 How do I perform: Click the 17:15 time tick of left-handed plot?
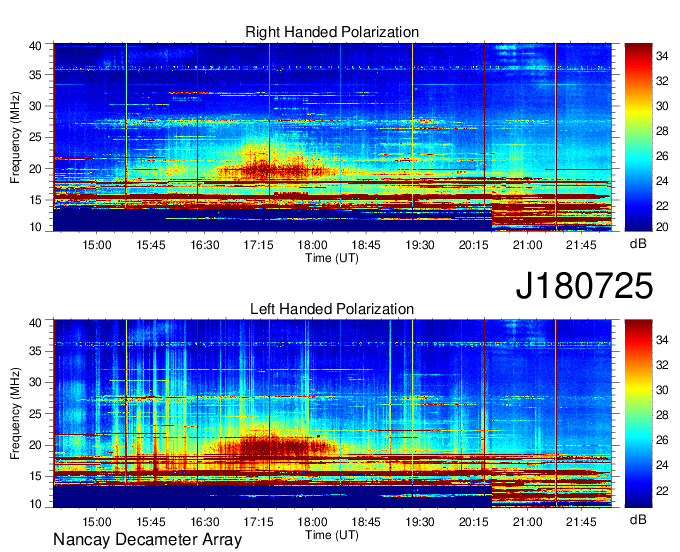[258, 521]
